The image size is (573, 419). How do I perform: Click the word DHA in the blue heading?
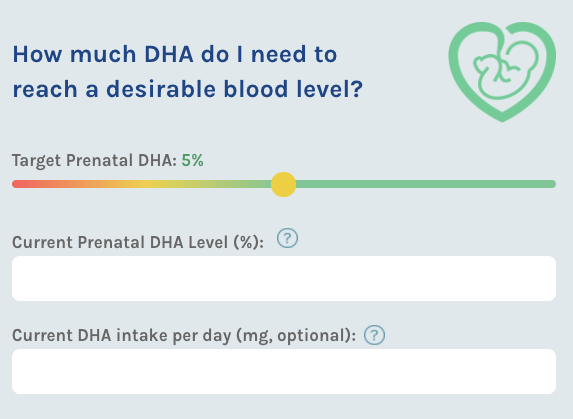(x=168, y=54)
